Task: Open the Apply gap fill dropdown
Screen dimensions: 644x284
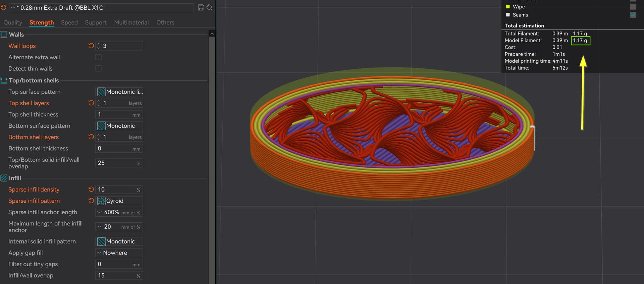Action: click(119, 253)
